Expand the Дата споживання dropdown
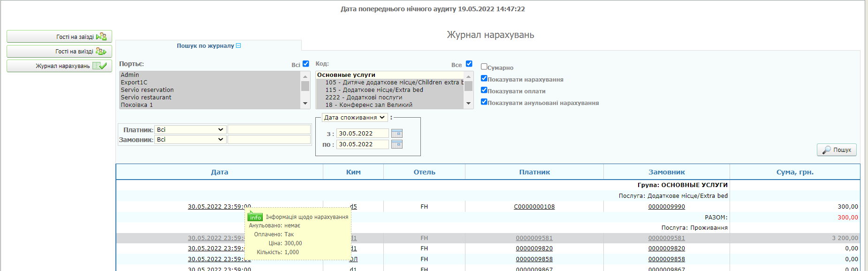Image resolution: width=868 pixels, height=271 pixels. coord(354,118)
